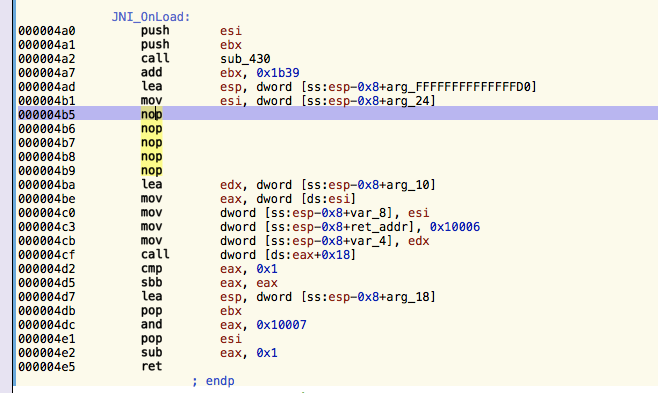
Task: Click the sbb eax, eax instruction
Action: tap(209, 283)
